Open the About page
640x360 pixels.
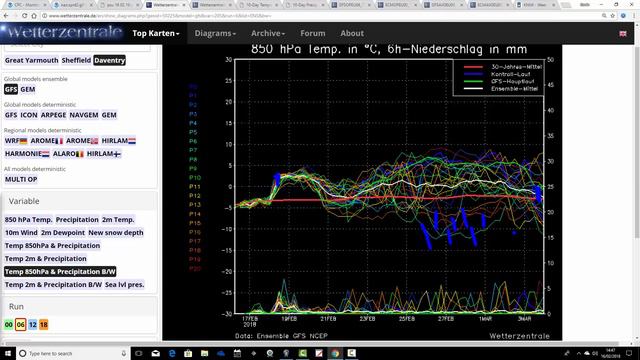[352, 33]
